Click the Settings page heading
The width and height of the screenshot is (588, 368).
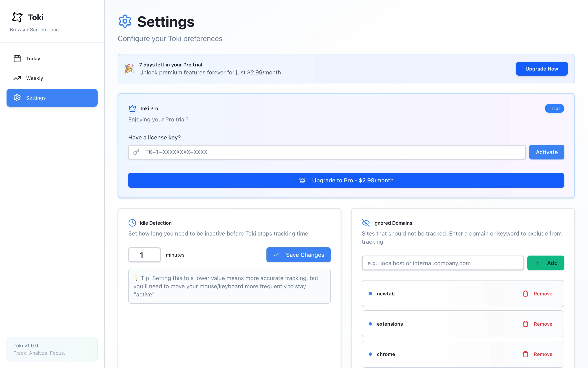coord(166,22)
